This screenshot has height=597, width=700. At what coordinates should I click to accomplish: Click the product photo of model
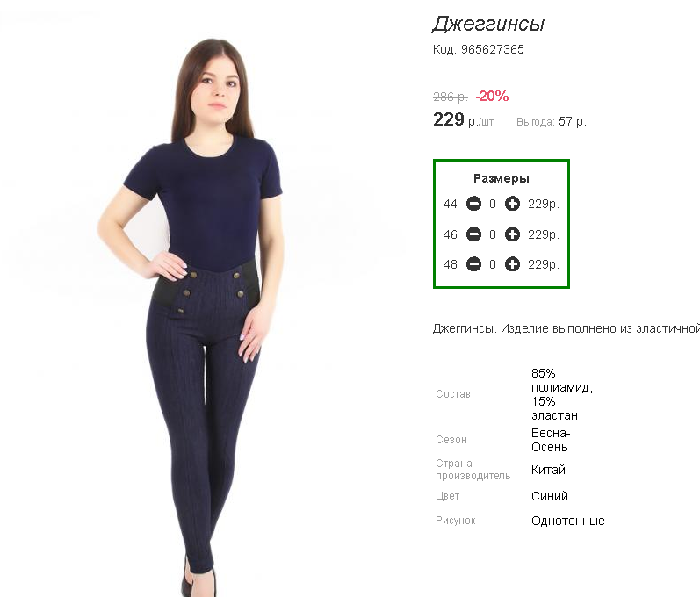pos(203,313)
